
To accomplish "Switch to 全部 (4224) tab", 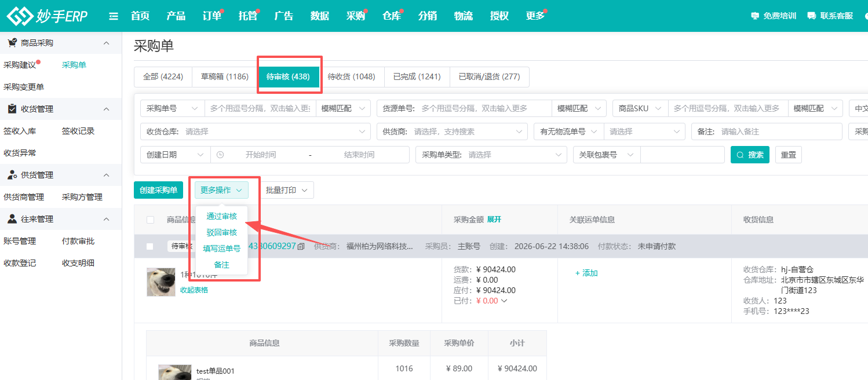I will (163, 77).
